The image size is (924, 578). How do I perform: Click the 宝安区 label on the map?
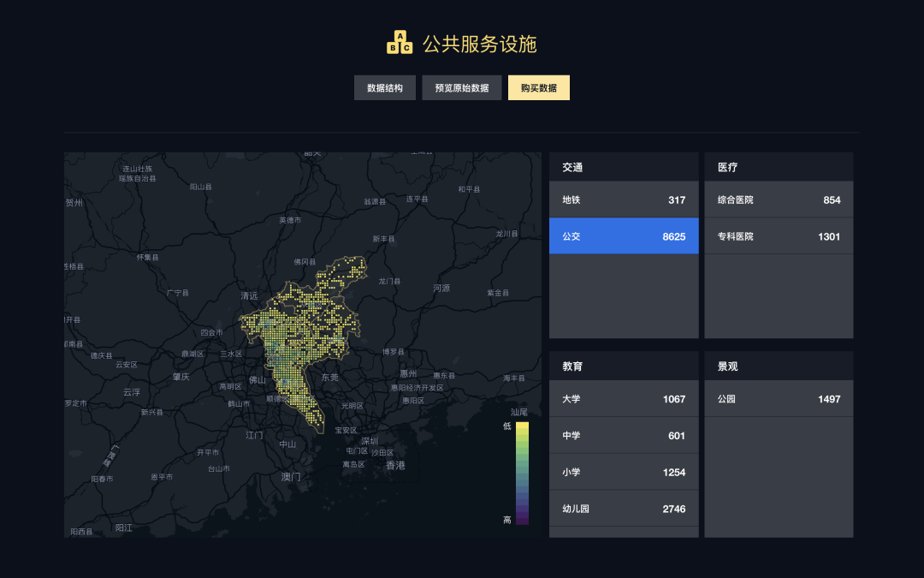pyautogui.click(x=346, y=431)
